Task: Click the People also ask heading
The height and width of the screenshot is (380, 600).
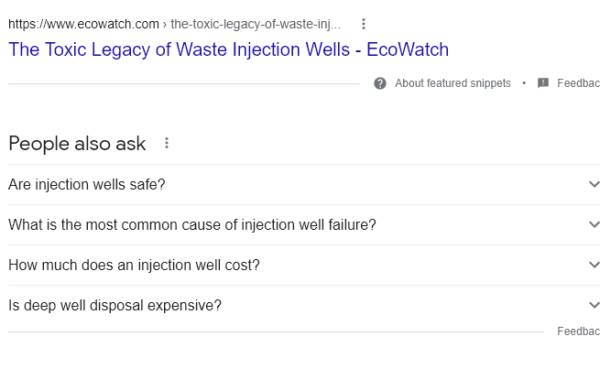Action: click(x=77, y=144)
